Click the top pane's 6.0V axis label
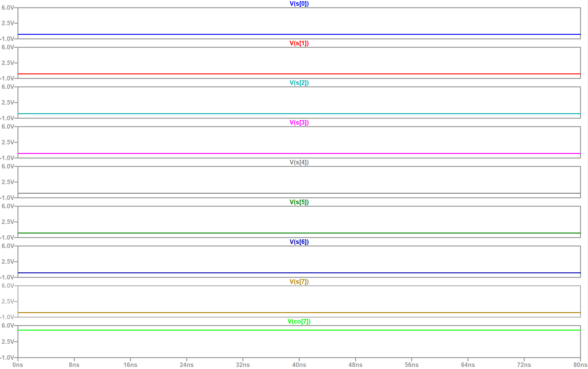Screen dimensions: 588x369 click(8, 8)
